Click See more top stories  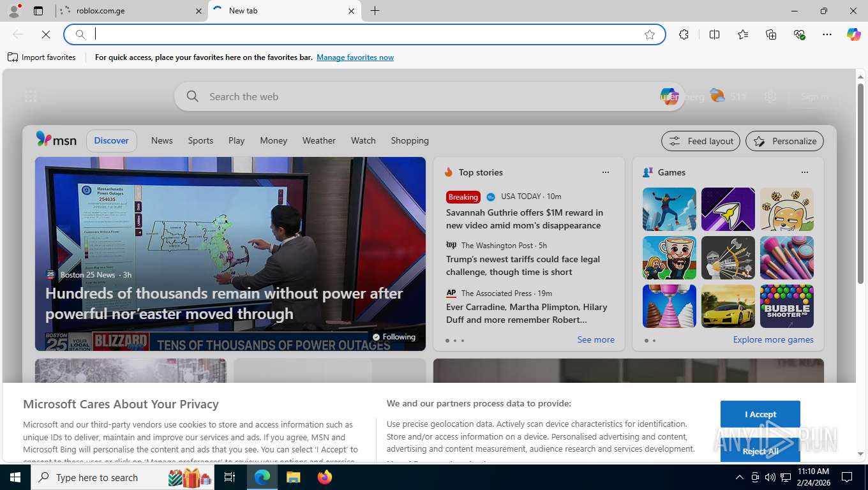point(595,339)
